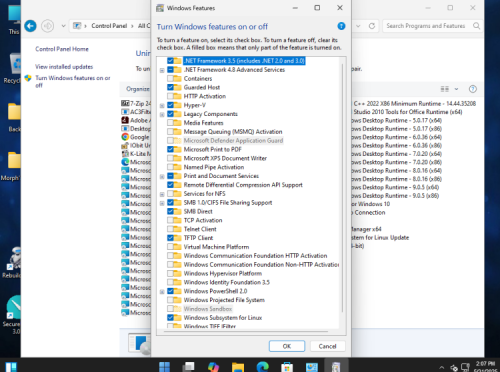Viewport: 500px width, 372px height.
Task: Select Windows Hypervisor Platform row
Action: [223, 273]
